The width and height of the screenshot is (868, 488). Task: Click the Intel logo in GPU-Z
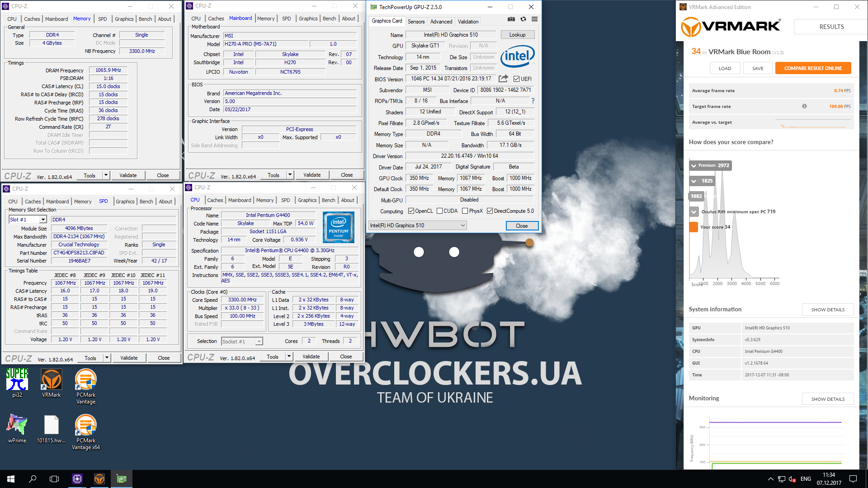(x=518, y=56)
